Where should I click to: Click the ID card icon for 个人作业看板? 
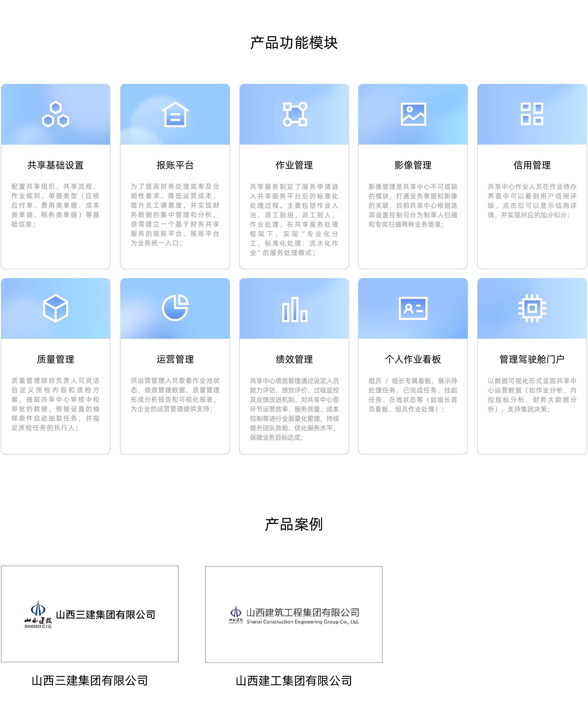click(x=413, y=308)
